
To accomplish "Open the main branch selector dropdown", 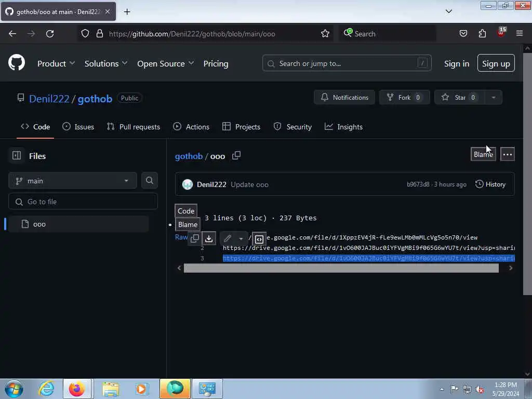I will 73,180.
